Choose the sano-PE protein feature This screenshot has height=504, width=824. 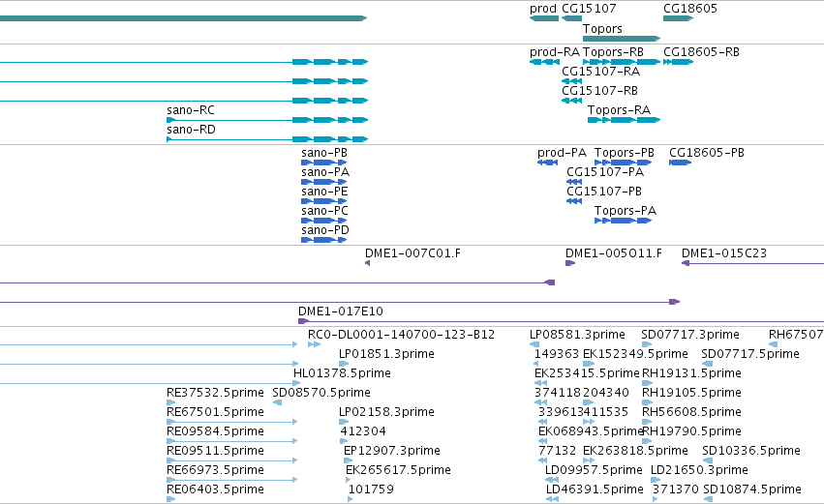(x=323, y=201)
